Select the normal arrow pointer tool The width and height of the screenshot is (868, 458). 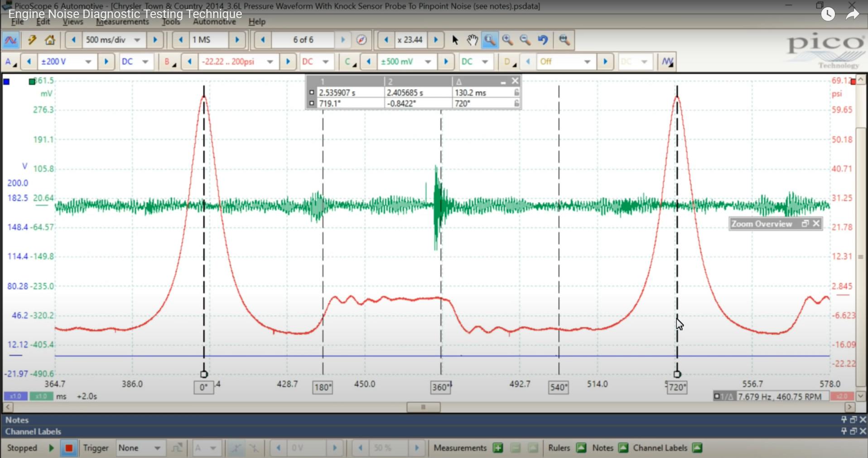(455, 40)
